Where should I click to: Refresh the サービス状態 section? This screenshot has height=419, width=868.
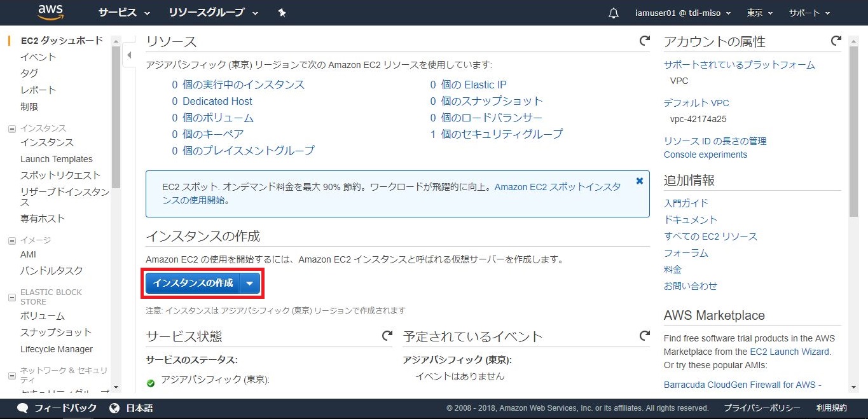point(387,336)
